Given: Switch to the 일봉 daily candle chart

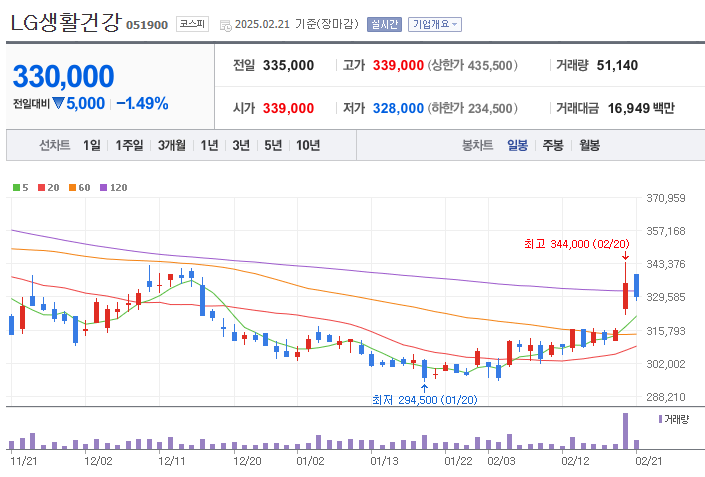Looking at the screenshot, I should (517, 145).
